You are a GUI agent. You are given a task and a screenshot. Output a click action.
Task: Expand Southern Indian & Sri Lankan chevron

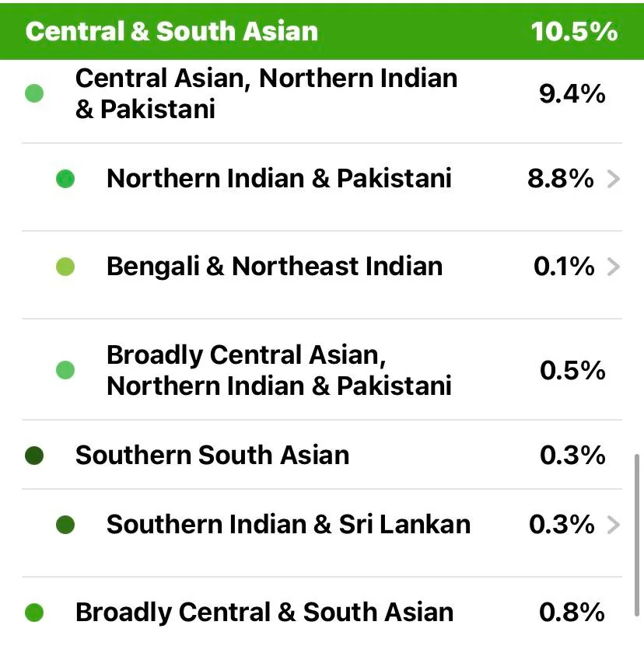[614, 525]
